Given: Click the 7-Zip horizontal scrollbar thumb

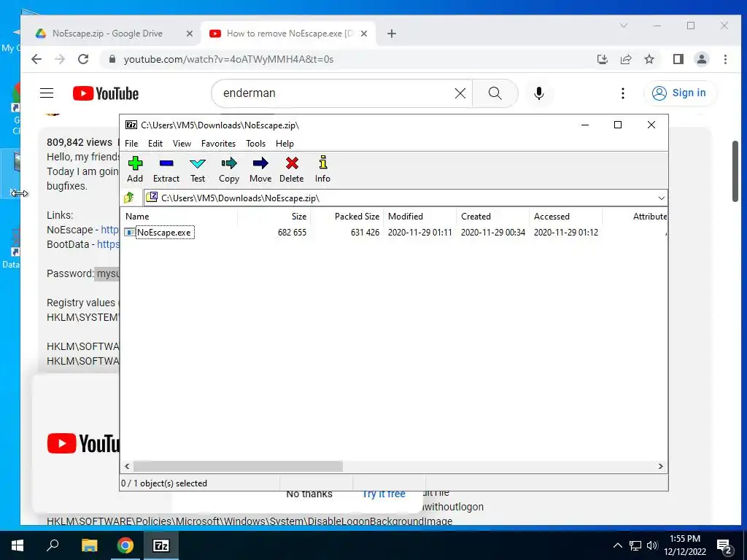Looking at the screenshot, I should coord(238,466).
